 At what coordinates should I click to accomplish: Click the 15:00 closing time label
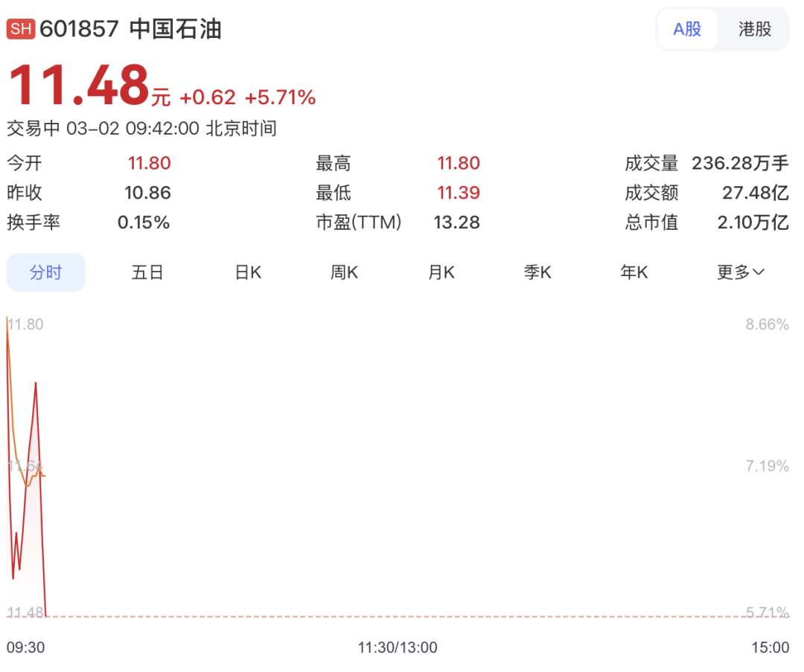(x=770, y=647)
